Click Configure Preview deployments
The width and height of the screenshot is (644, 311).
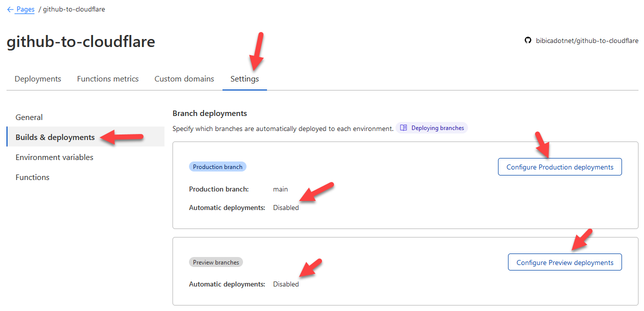pyautogui.click(x=564, y=262)
